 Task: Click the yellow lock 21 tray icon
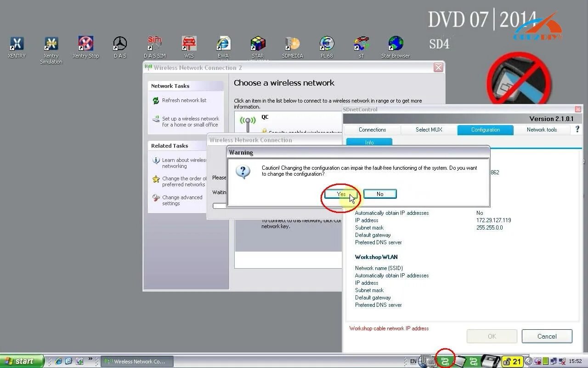512,361
